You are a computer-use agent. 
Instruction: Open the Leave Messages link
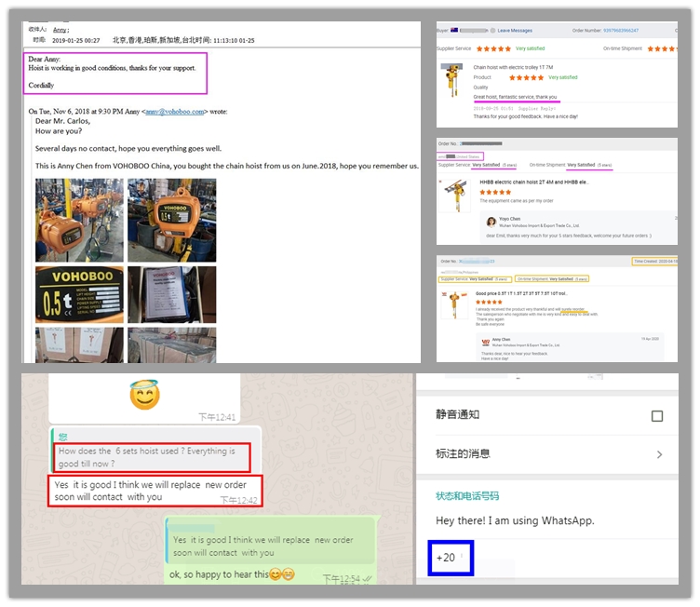515,31
